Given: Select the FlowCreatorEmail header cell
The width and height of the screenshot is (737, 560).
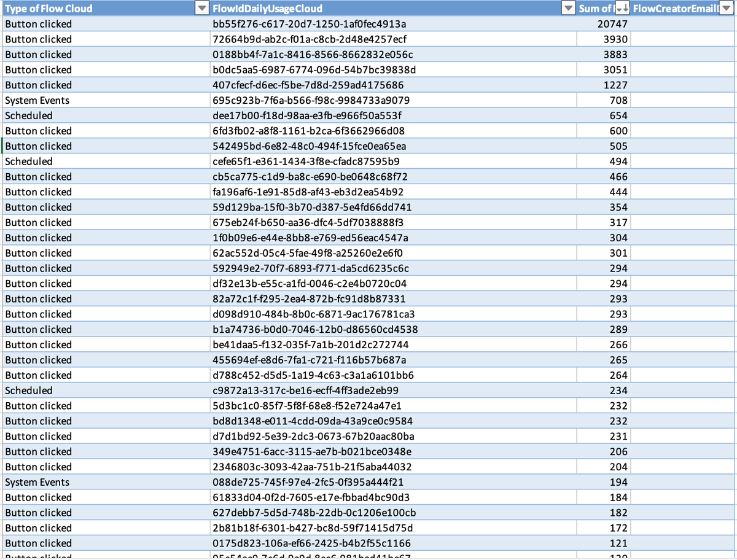Looking at the screenshot, I should point(683,8).
